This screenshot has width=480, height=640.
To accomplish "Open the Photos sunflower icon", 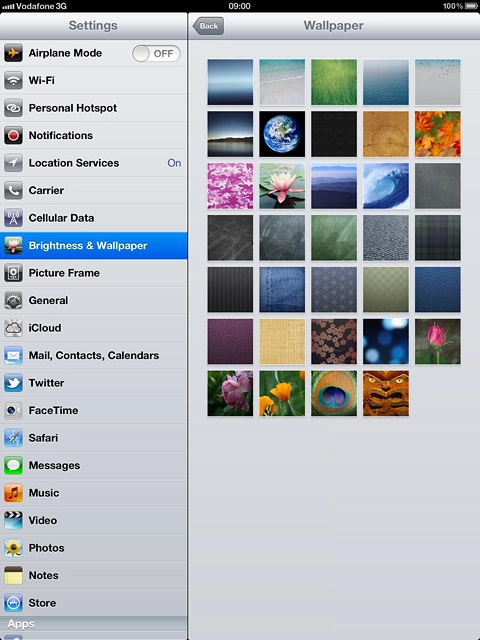I will tap(13, 548).
